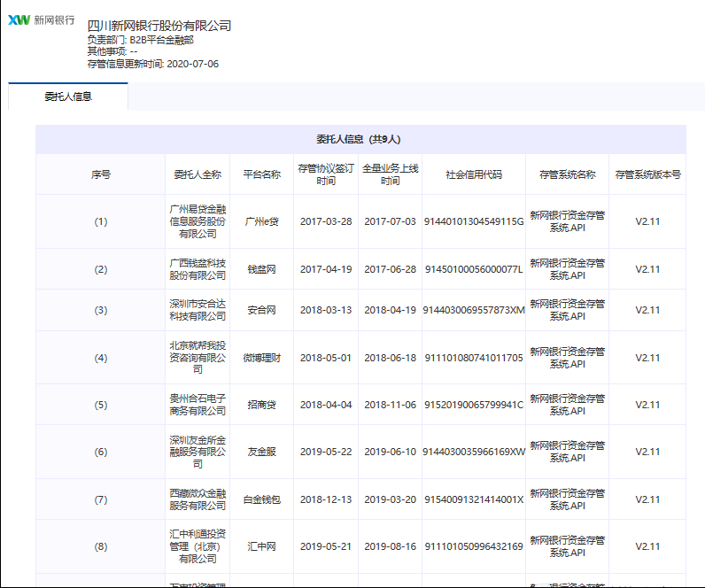Viewport: 705px width, 588px height.
Task: Select the 2018-06-18 launch date
Action: tap(391, 358)
